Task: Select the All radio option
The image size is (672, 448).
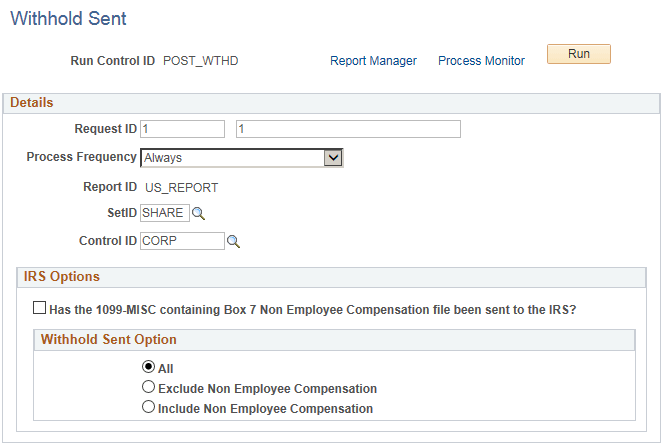Action: coord(149,368)
